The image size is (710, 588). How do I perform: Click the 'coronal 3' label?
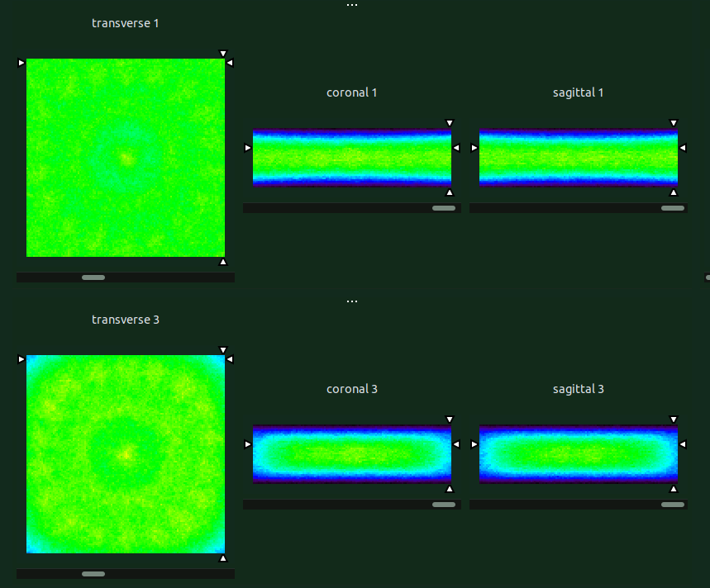point(352,389)
